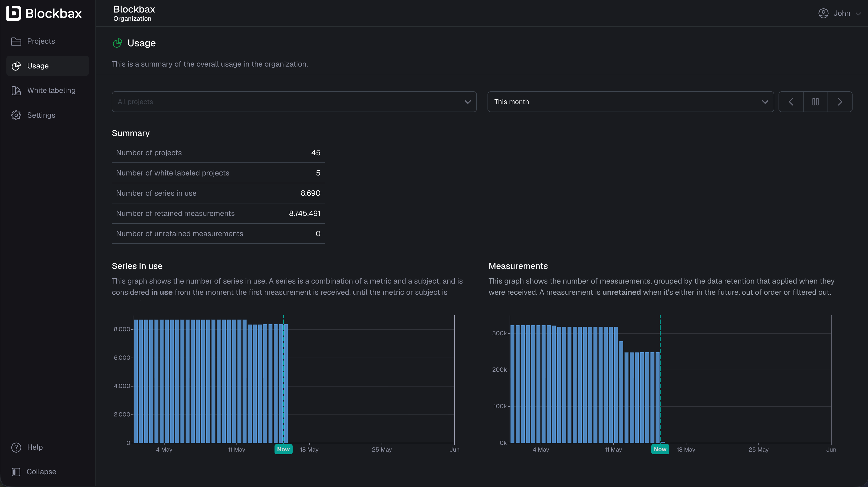Click the All projects search field
The height and width of the screenshot is (487, 868).
(294, 102)
